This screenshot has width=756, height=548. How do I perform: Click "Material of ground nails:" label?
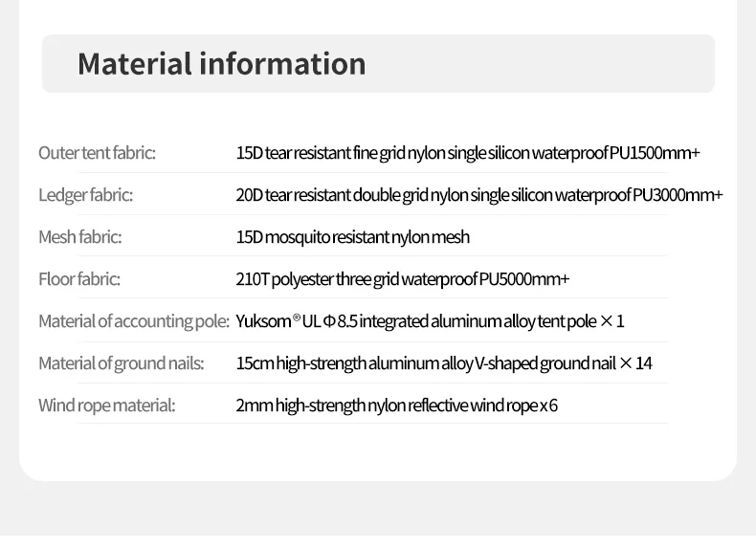click(122, 363)
